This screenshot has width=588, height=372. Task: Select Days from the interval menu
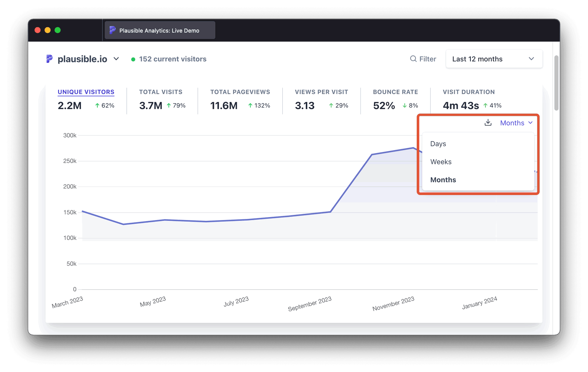pyautogui.click(x=438, y=144)
